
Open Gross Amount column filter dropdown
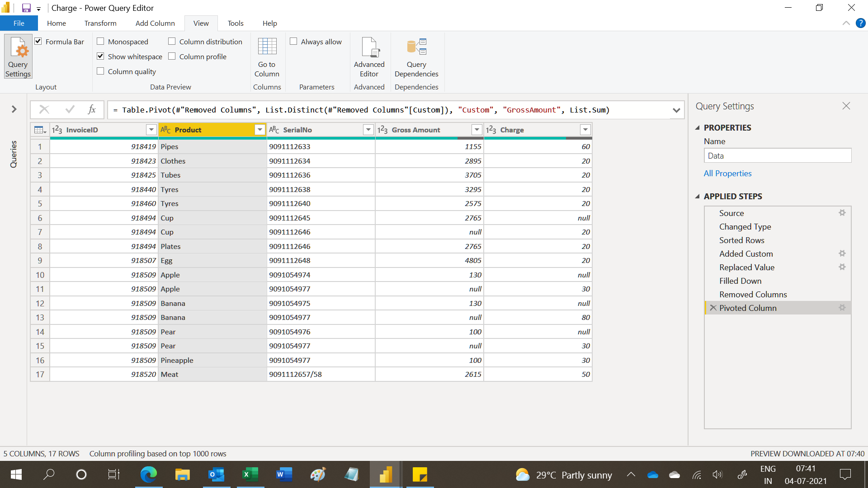click(x=476, y=130)
